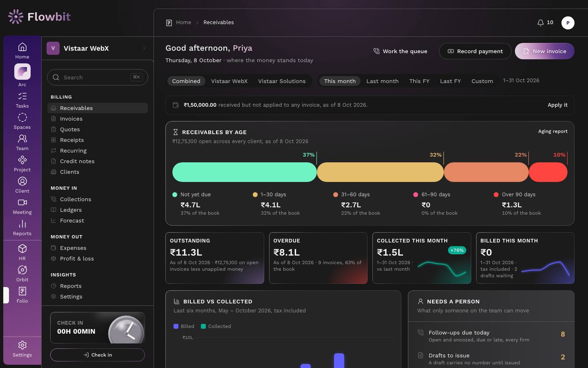
Task: Open Orbit from the app rail
Action: click(22, 274)
